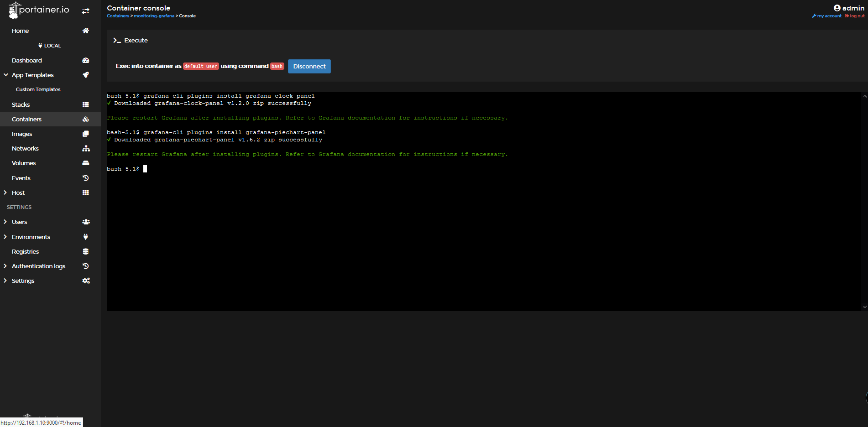
Task: Click the Portainer.io logo
Action: pyautogui.click(x=39, y=10)
